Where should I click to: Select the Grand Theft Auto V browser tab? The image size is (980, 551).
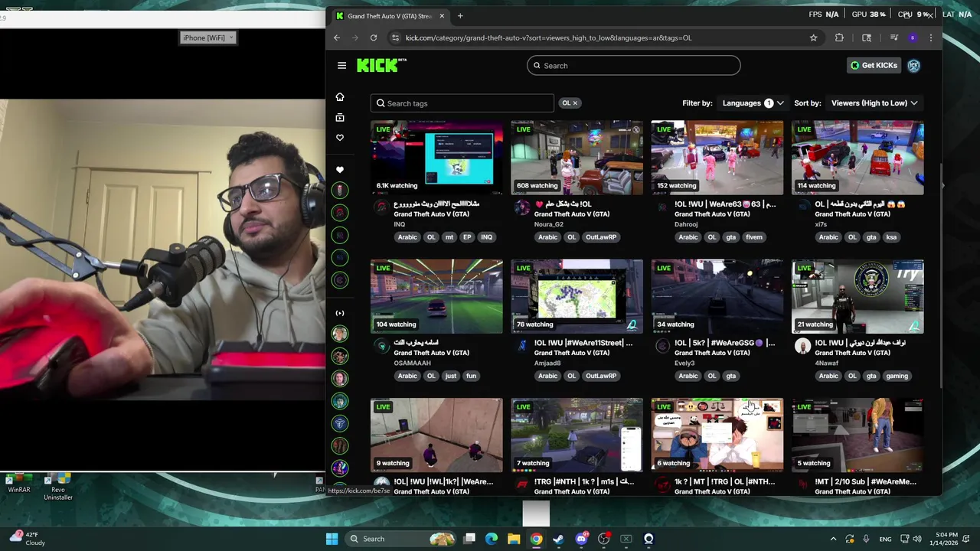click(x=389, y=15)
